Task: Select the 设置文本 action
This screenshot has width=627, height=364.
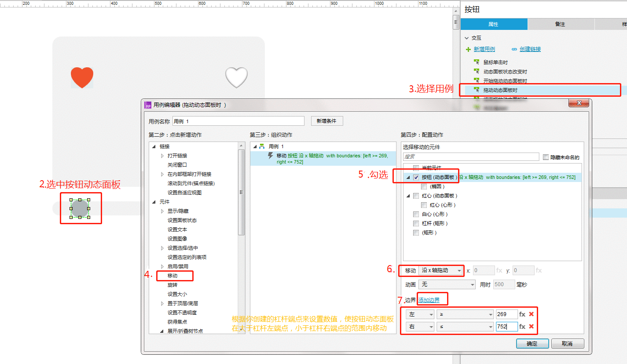Action: coord(177,229)
